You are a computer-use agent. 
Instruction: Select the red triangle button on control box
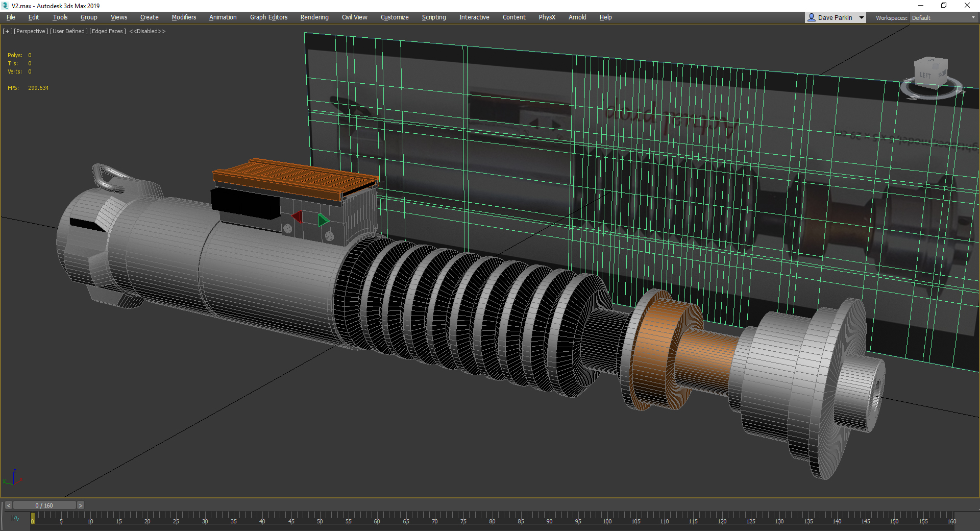pyautogui.click(x=298, y=217)
